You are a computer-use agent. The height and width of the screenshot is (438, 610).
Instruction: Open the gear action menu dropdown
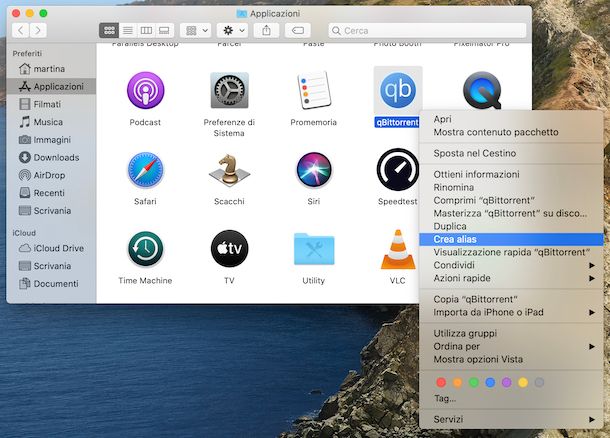[x=233, y=30]
